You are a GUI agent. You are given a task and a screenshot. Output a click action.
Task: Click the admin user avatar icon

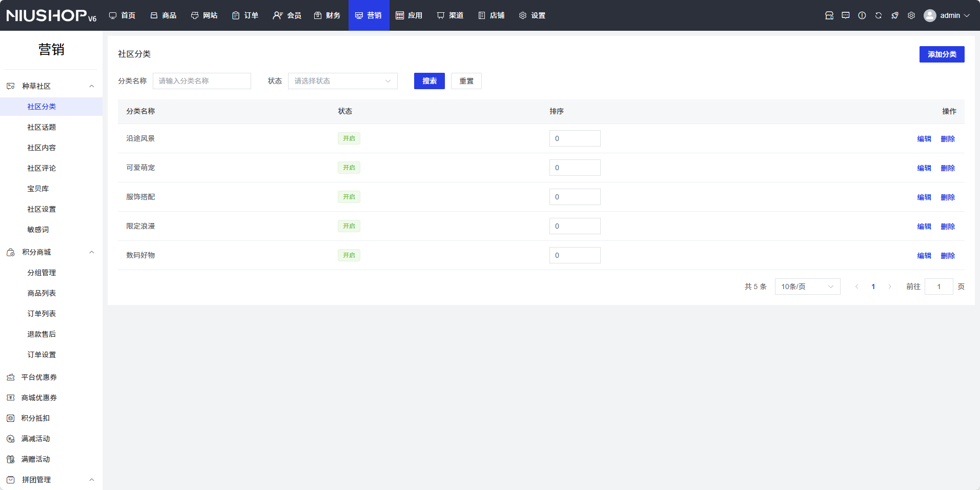[x=929, y=15]
